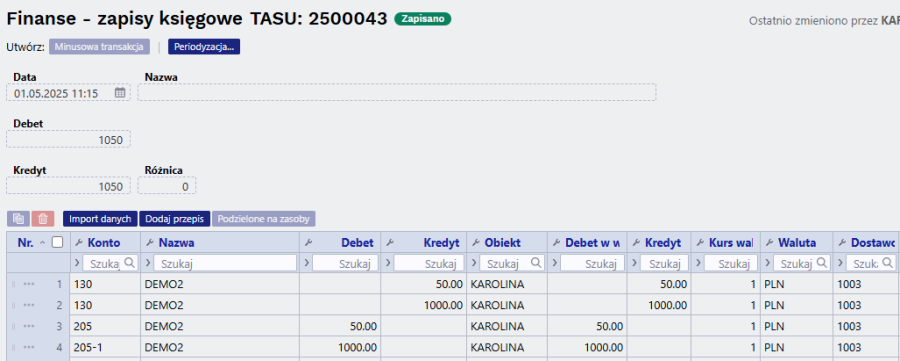This screenshot has height=361, width=900.
Task: Sort table by Obiekt column header
Action: tap(502, 243)
